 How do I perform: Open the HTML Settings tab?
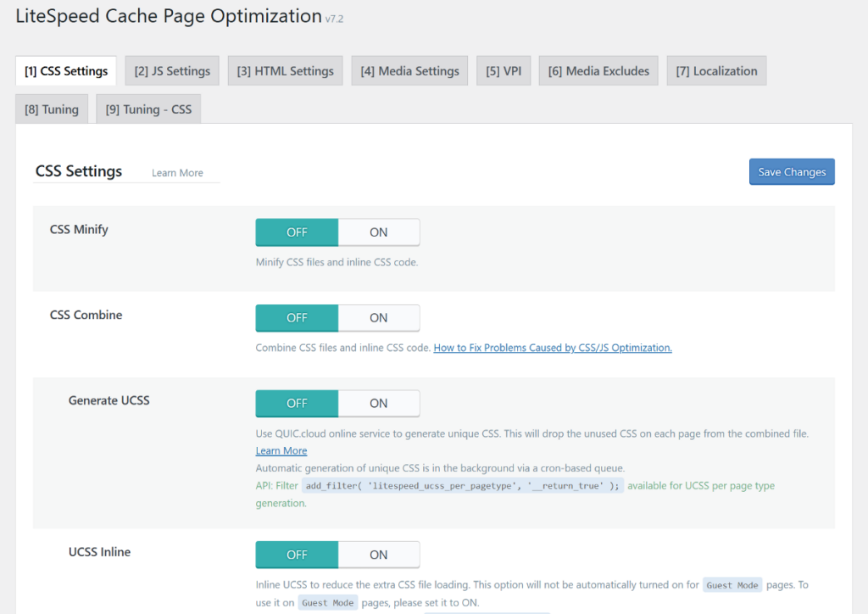[x=285, y=70]
